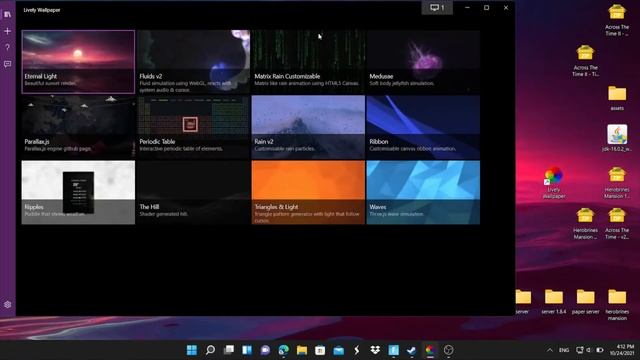This screenshot has height=360, width=640.
Task: Open the display selector showing 1
Action: coord(437,8)
